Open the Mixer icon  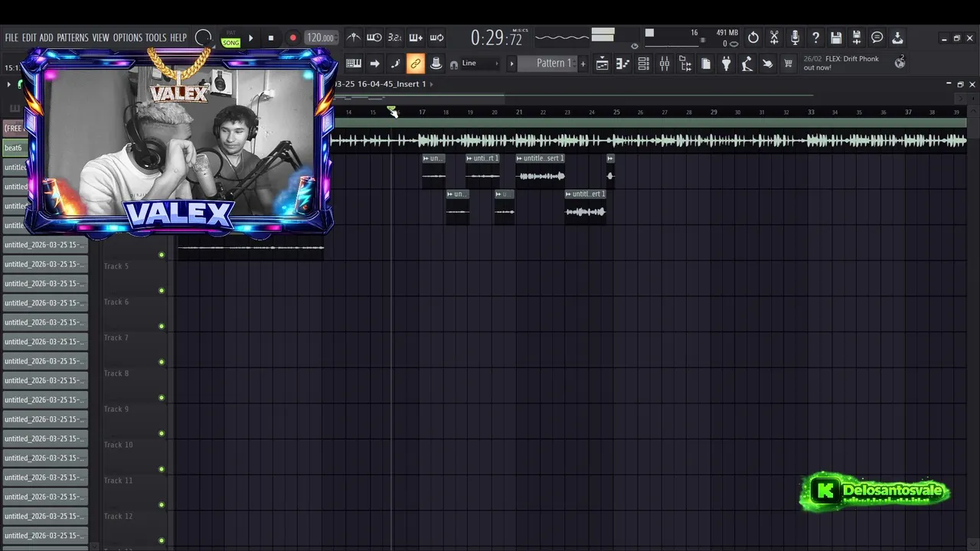665,64
